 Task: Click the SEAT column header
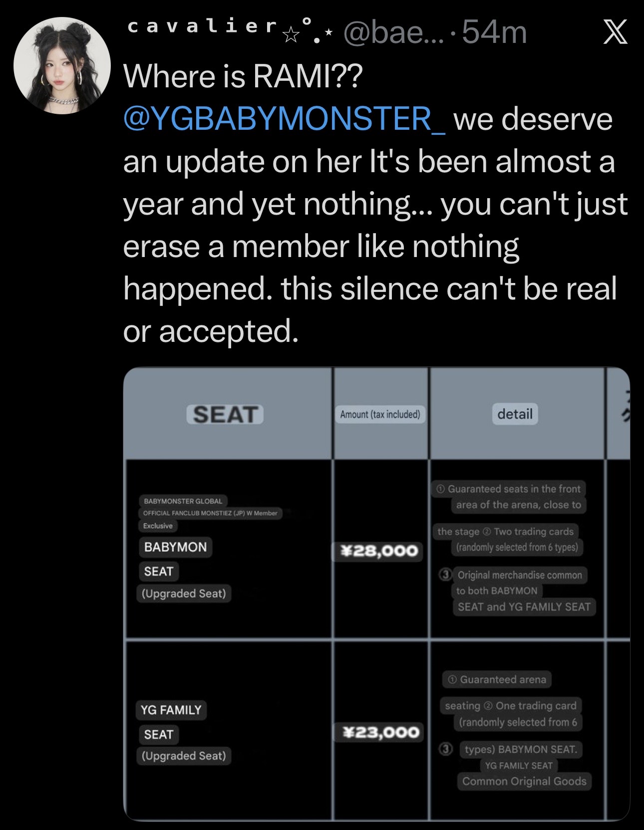click(225, 414)
